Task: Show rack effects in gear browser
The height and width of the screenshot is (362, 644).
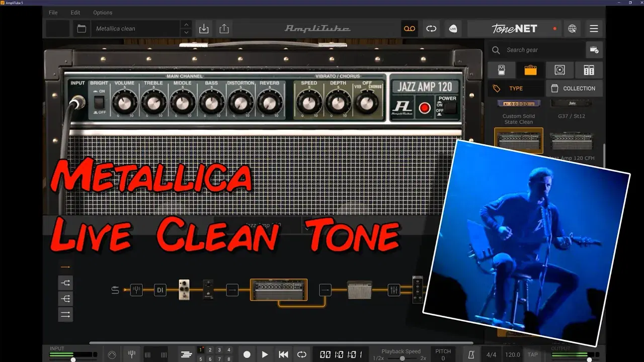Action: [589, 70]
